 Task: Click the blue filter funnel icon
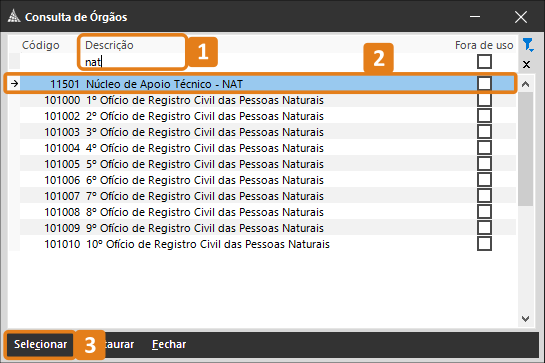pyautogui.click(x=528, y=45)
